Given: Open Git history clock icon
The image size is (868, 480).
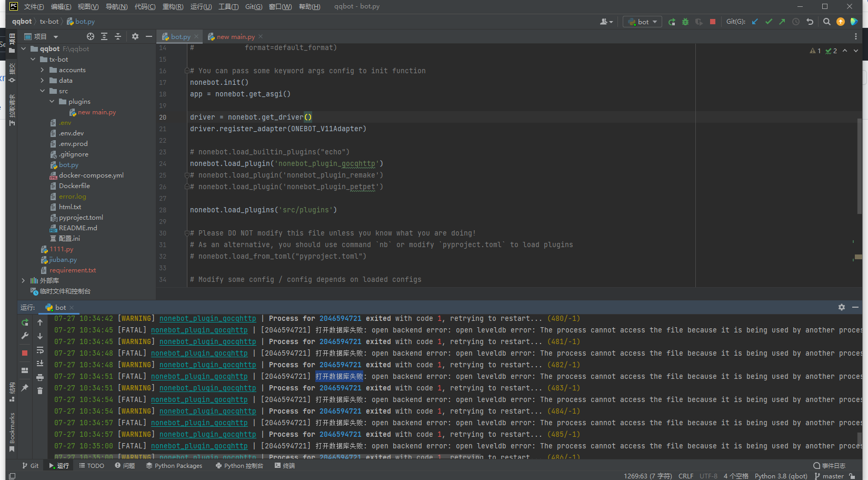Looking at the screenshot, I should point(796,22).
